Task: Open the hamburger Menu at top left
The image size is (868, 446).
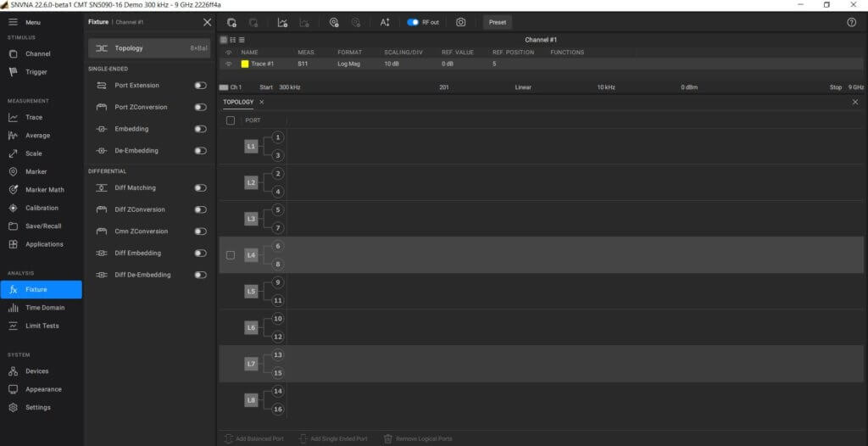Action: (x=14, y=22)
